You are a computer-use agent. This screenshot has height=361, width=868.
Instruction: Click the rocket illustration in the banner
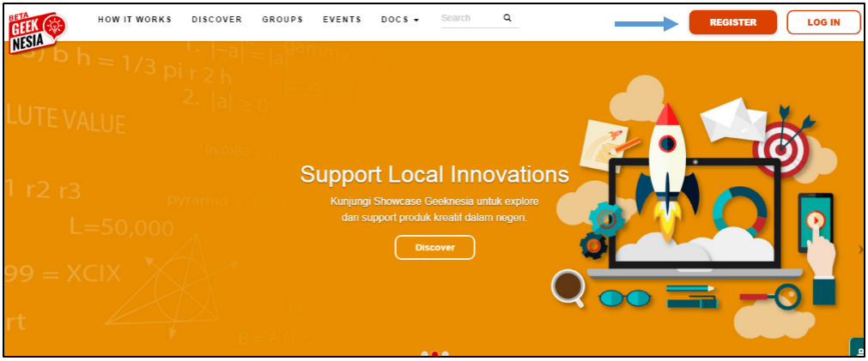tap(668, 173)
